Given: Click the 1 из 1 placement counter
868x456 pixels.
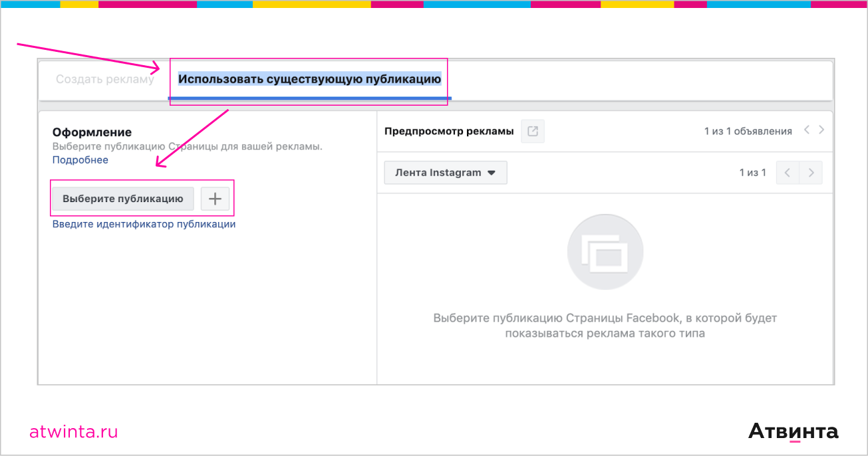Looking at the screenshot, I should click(752, 173).
